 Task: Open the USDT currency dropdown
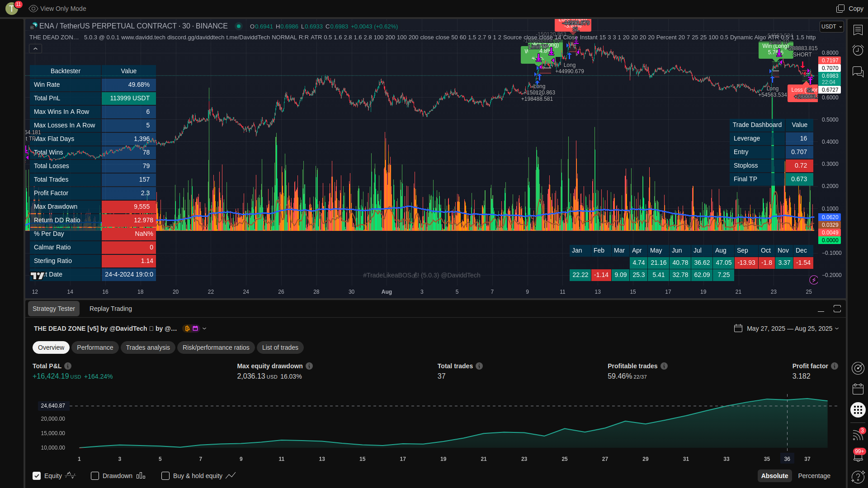pos(831,27)
